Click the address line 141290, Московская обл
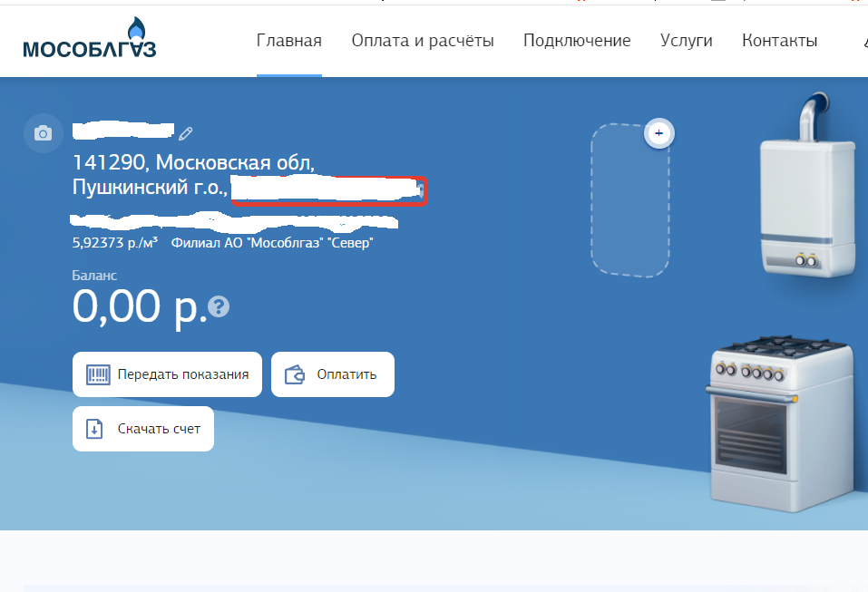 [x=194, y=162]
